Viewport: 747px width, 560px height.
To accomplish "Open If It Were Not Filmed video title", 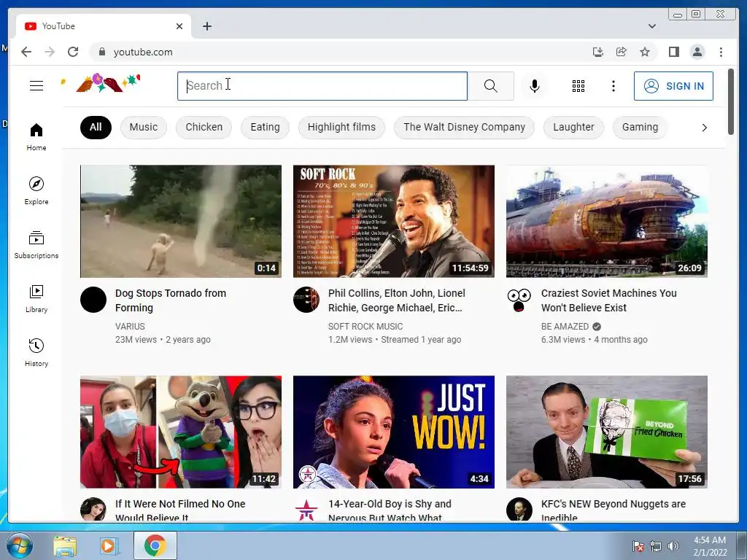I will pyautogui.click(x=180, y=510).
